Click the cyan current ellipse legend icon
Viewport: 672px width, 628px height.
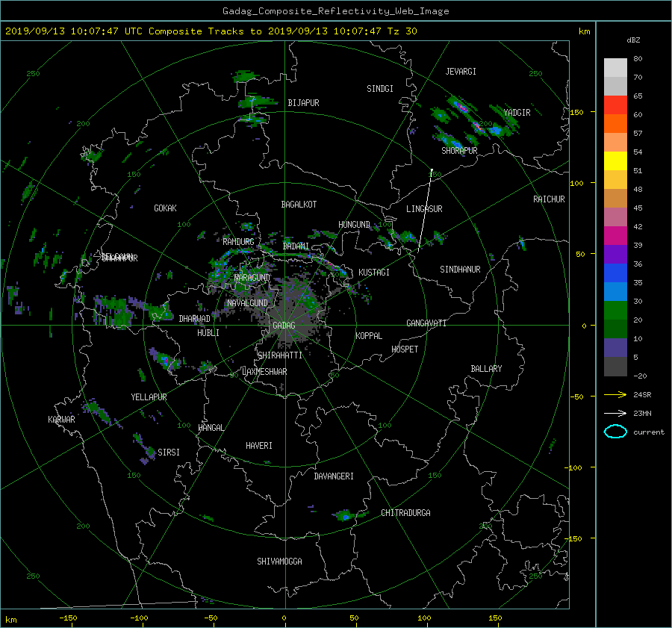[x=615, y=432]
